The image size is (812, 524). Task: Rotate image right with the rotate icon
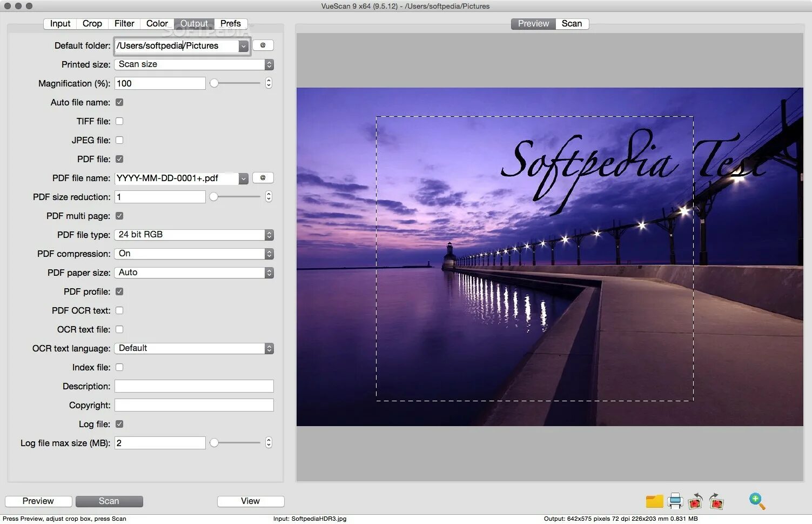tap(716, 501)
